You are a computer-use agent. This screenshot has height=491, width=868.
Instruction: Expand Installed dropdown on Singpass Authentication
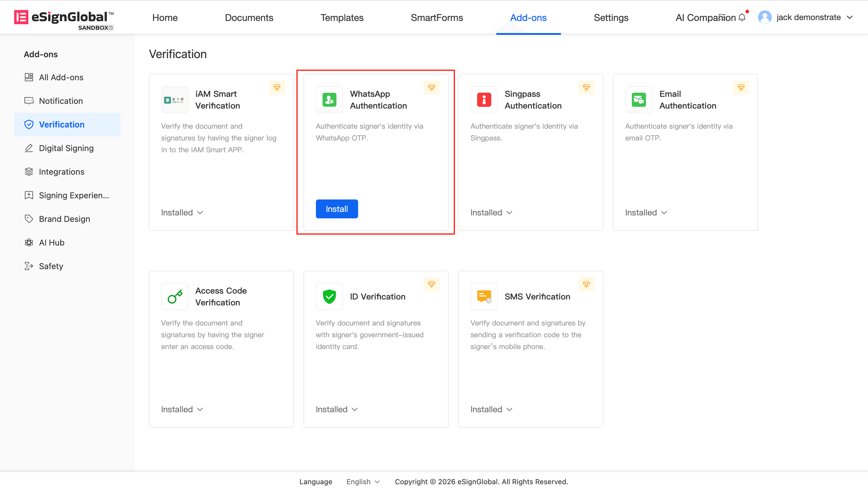point(491,212)
